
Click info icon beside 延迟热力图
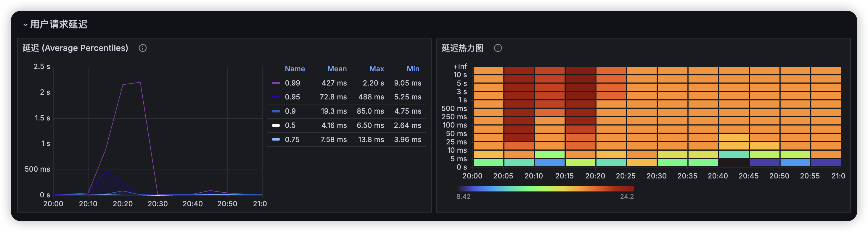[498, 48]
